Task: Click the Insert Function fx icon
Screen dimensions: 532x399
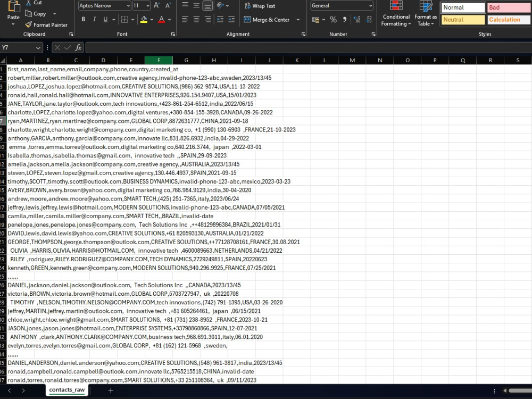Action: tap(78, 47)
